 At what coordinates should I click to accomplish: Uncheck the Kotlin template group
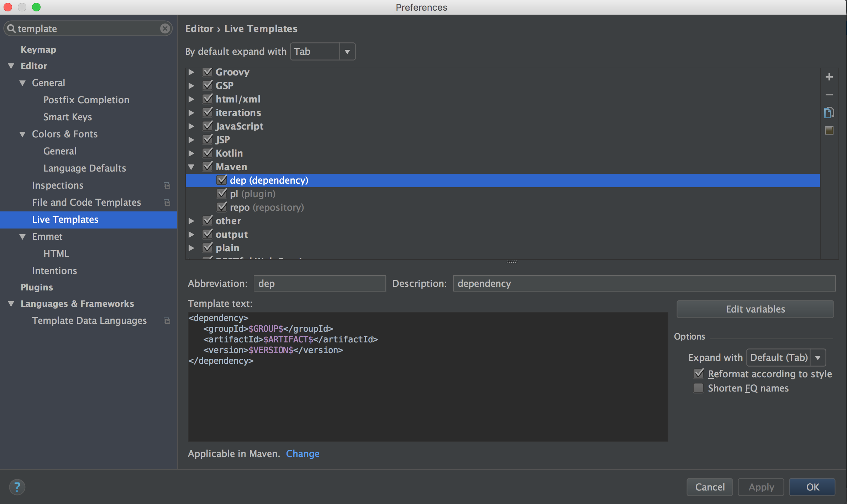tap(208, 153)
